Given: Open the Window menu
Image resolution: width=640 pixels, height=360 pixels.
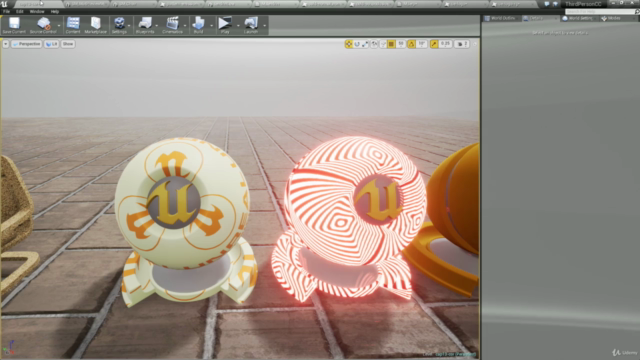Looking at the screenshot, I should (x=37, y=12).
